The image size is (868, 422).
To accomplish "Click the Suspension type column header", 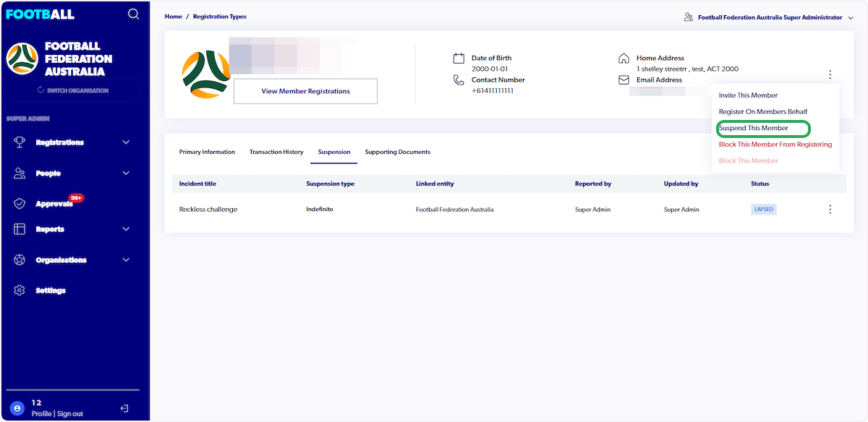I will [331, 184].
